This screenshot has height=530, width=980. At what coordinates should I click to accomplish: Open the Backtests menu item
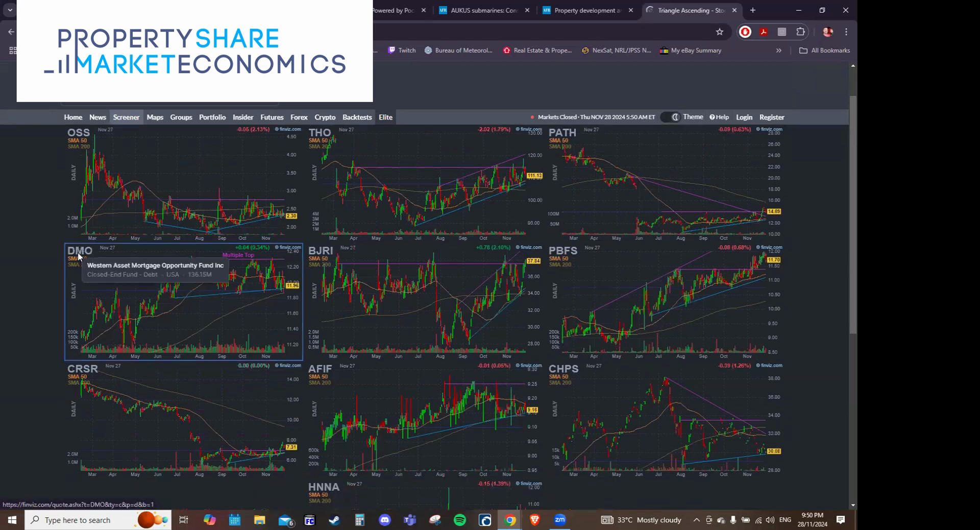[x=356, y=117]
